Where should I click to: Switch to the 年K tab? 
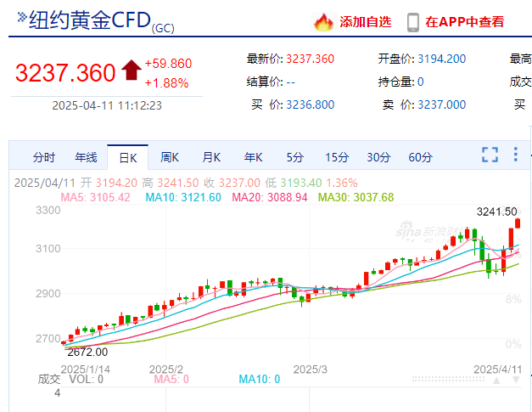[253, 157]
